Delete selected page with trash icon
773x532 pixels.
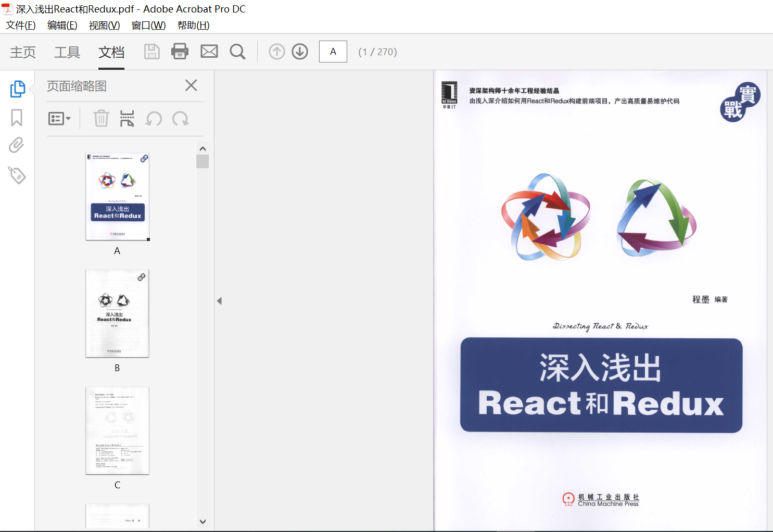[x=101, y=119]
